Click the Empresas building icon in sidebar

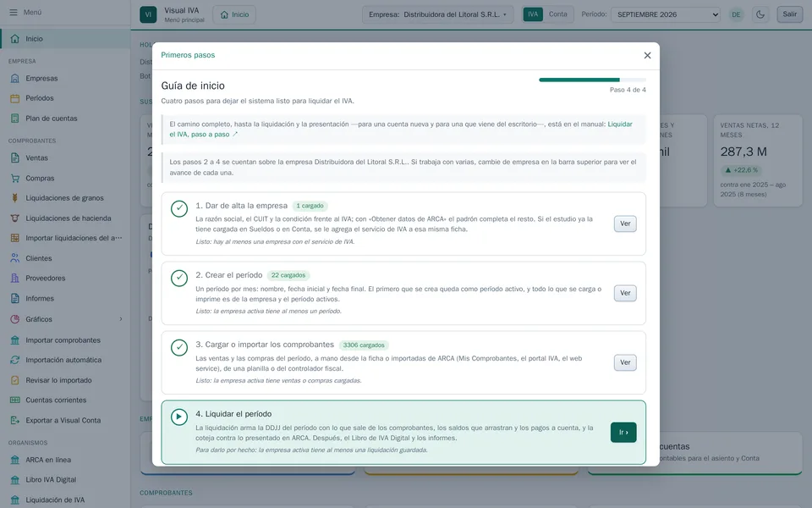pos(15,78)
